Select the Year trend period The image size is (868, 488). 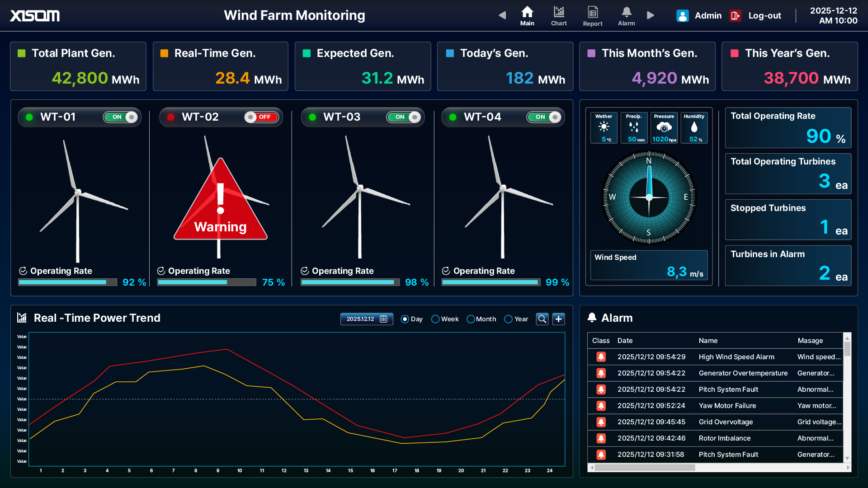[509, 319]
